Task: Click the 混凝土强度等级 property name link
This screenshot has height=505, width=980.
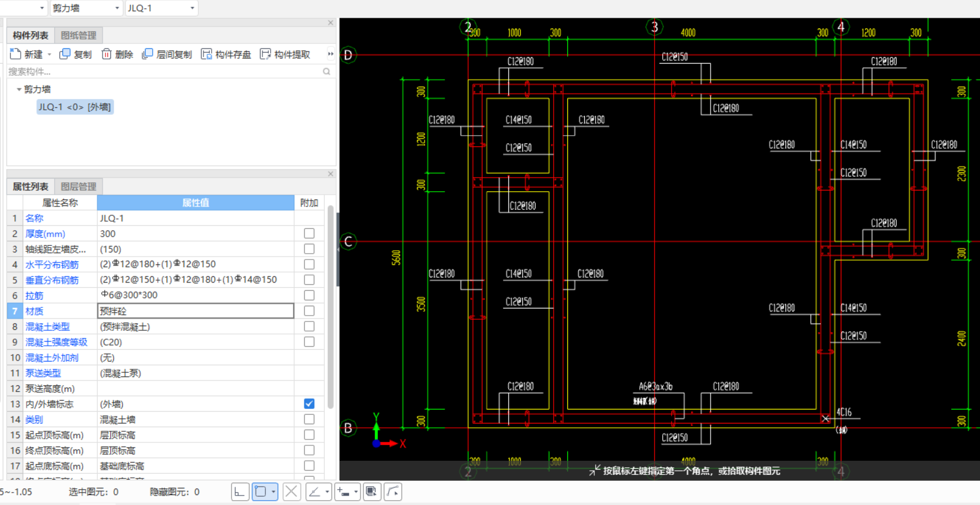Action: [x=57, y=342]
